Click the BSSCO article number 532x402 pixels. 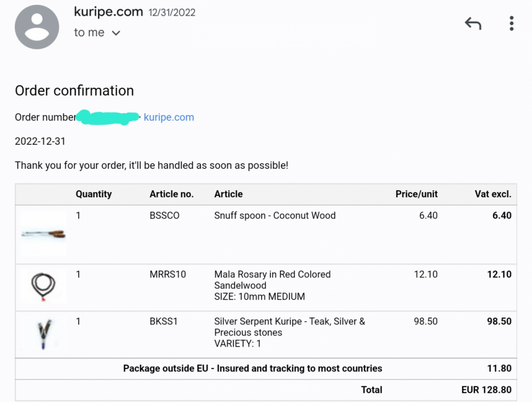[x=164, y=216]
